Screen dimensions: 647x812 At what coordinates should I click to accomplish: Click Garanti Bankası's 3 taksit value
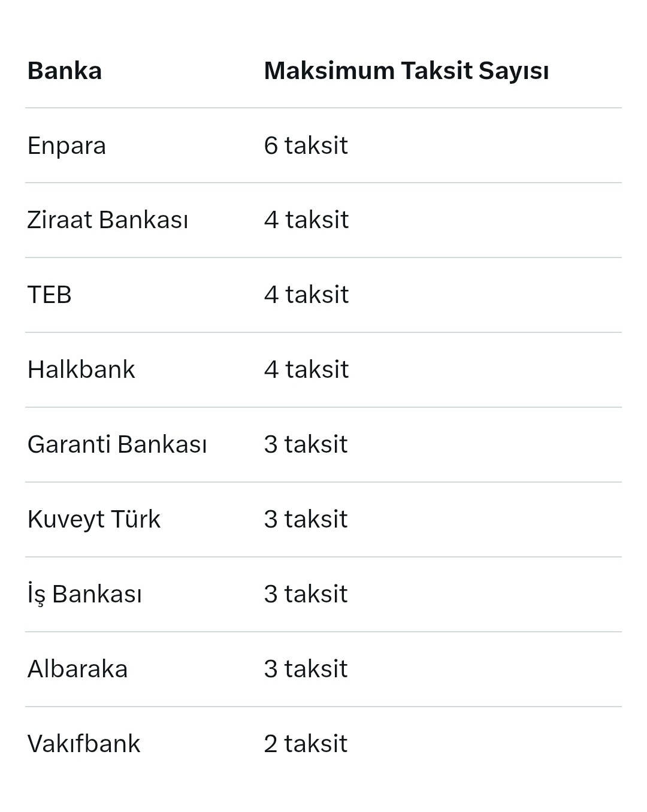point(306,445)
